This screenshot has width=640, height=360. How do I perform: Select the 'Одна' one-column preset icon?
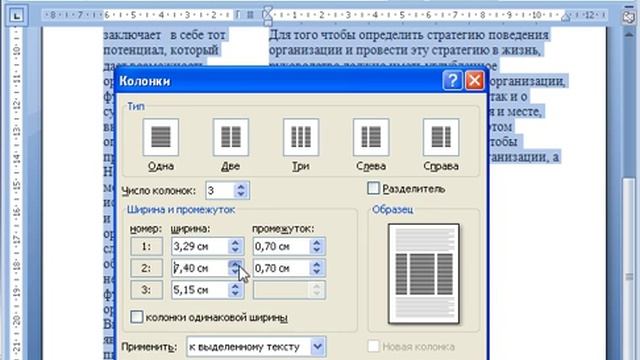click(161, 137)
